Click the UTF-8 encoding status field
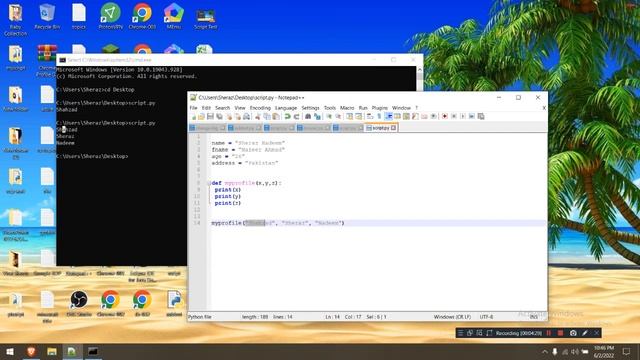Screen dimensions: 640x360 (x=486, y=317)
